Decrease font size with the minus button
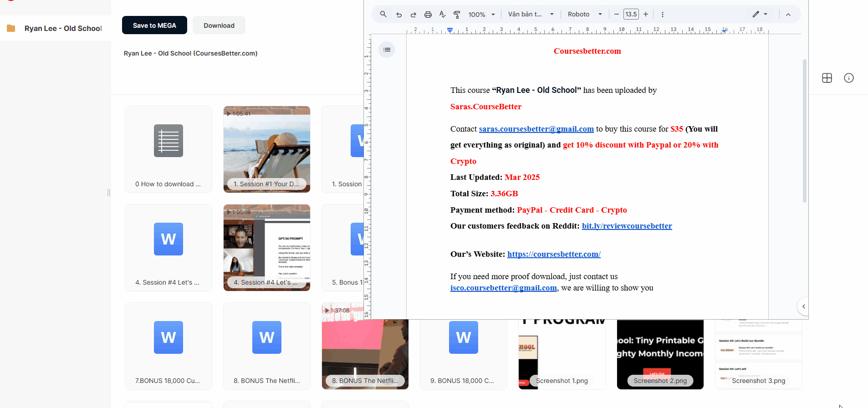868x408 pixels. pyautogui.click(x=617, y=15)
